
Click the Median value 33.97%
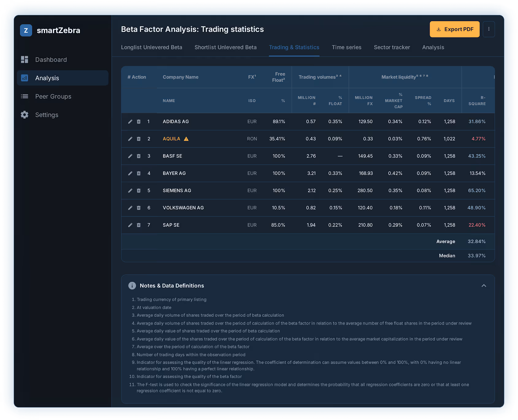(477, 256)
